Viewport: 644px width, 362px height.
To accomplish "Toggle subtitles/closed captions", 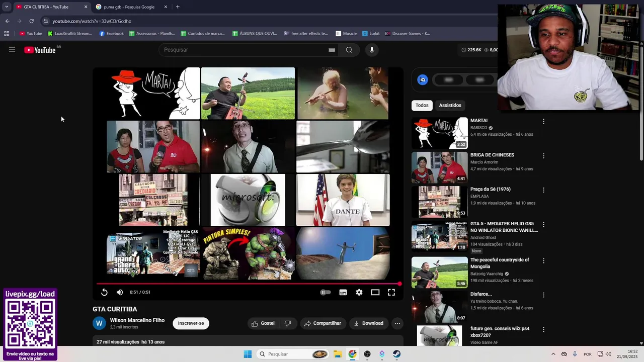I will point(343,292).
